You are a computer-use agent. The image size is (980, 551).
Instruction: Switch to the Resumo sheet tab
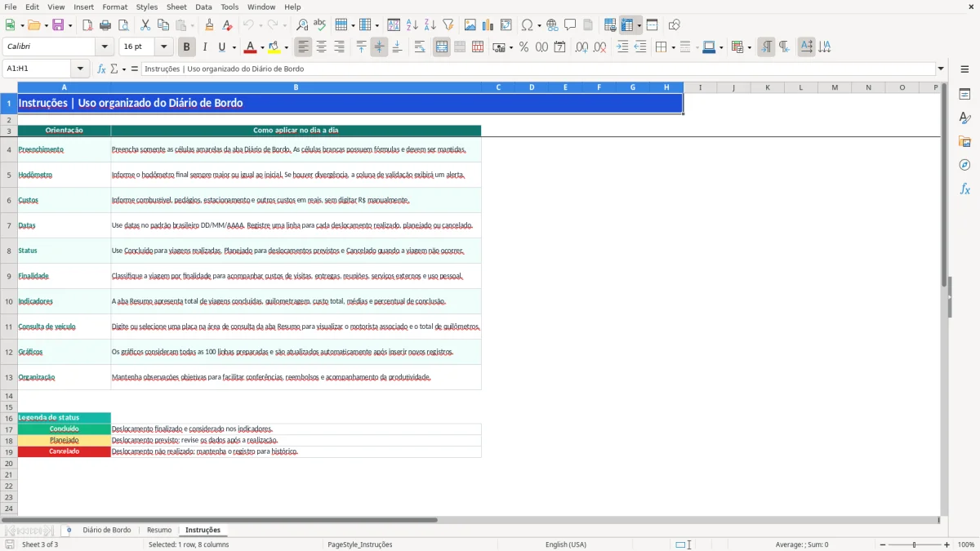click(x=159, y=530)
